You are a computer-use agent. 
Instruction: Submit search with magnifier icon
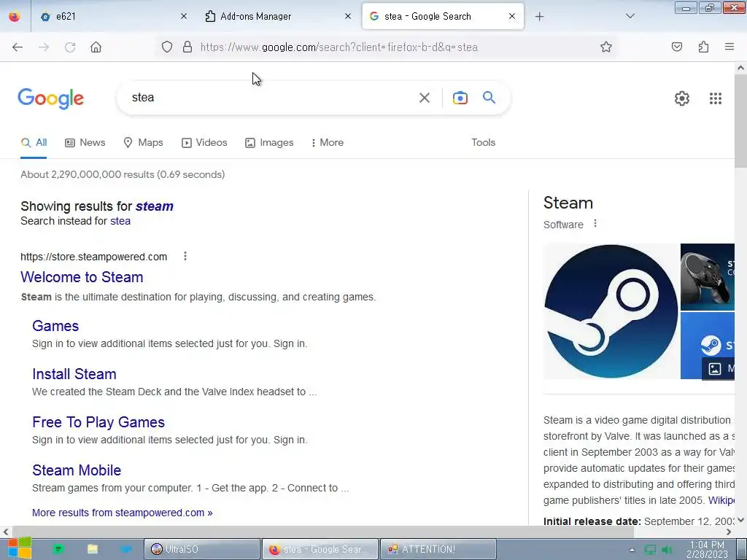pos(489,98)
